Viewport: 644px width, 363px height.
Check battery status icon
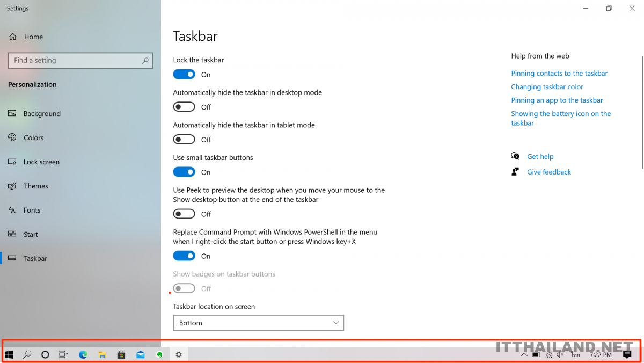[x=536, y=354]
